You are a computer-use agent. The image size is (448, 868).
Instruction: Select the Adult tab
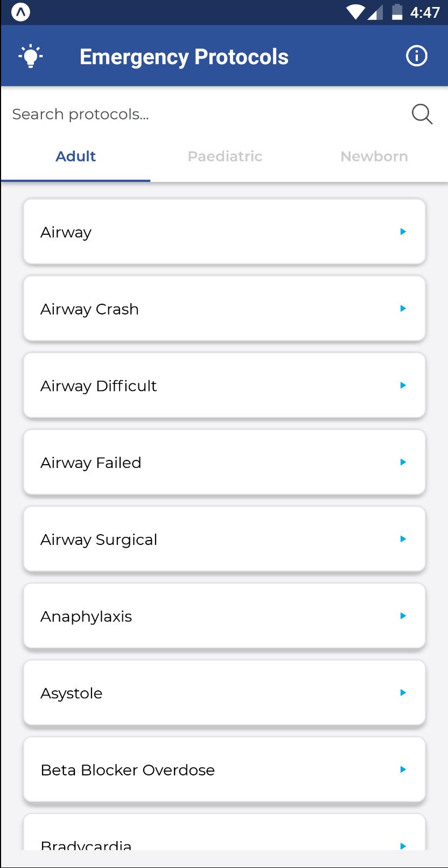[75, 156]
